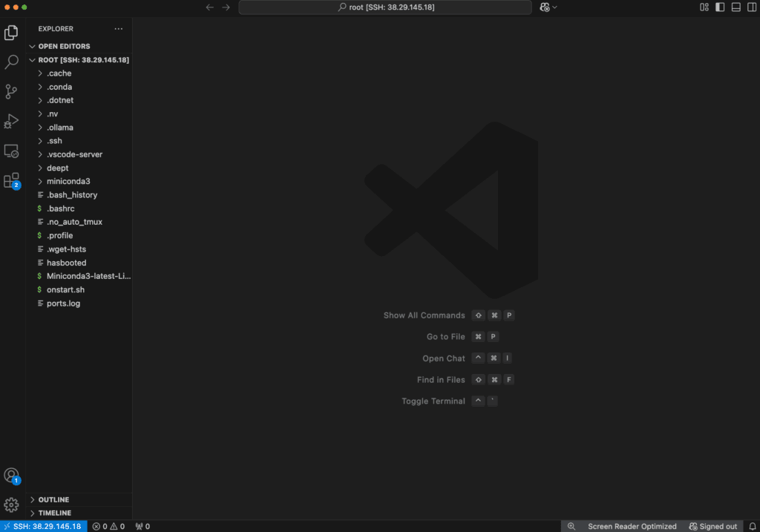Image resolution: width=760 pixels, height=532 pixels.
Task: Expand the Open Editors section
Action: [x=79, y=46]
